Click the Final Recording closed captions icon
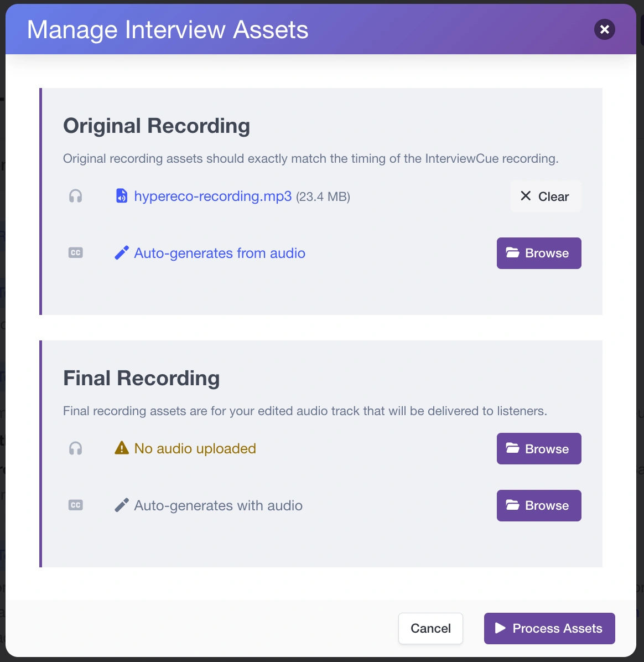 click(76, 505)
